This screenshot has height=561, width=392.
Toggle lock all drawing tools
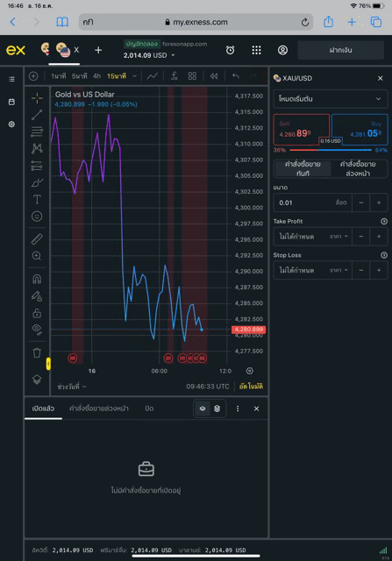pos(37,313)
